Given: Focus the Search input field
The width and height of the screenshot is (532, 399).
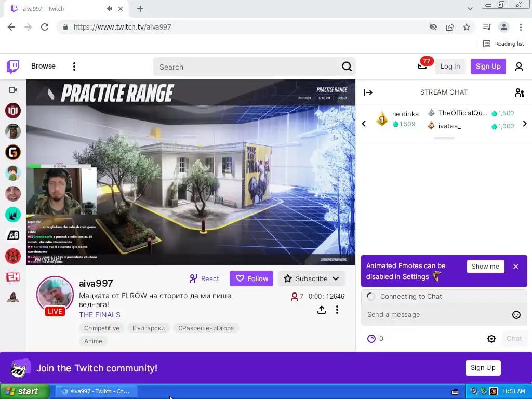Looking at the screenshot, I should tap(245, 67).
